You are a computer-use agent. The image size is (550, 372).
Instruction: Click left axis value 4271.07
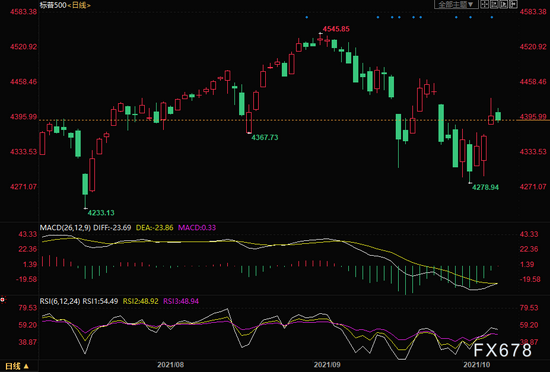pos(24,187)
